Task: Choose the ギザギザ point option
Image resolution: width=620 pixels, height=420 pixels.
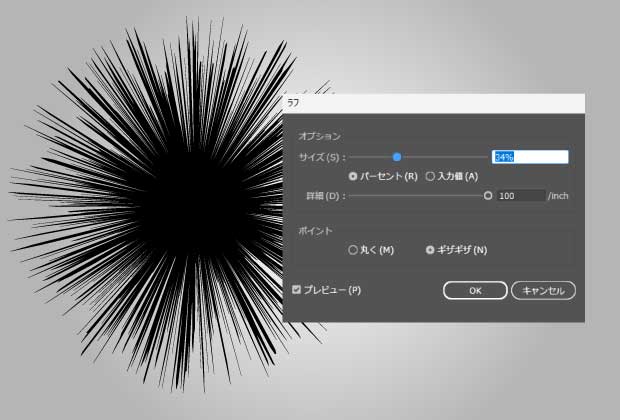Action: click(x=430, y=250)
